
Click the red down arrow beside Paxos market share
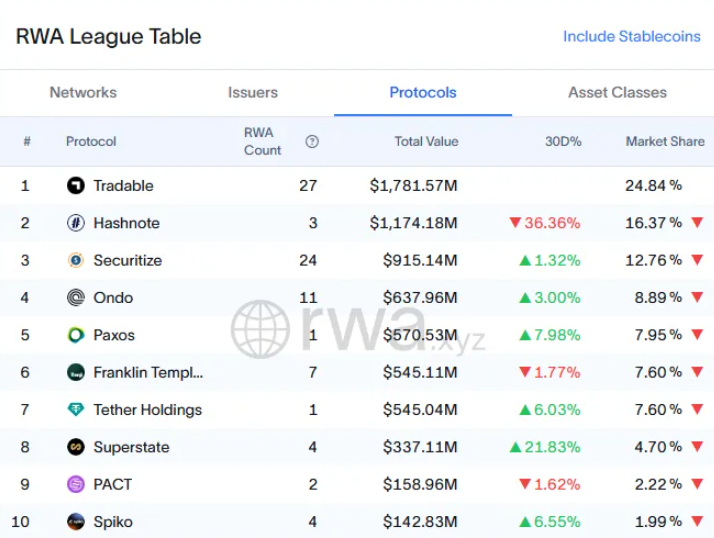[697, 334]
